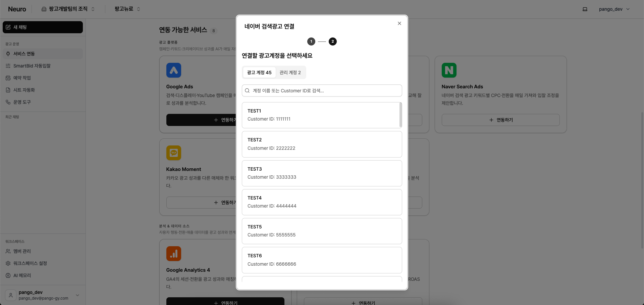The width and height of the screenshot is (644, 305).
Task: Open the pango_dev dropdown in top right
Action: point(614,9)
